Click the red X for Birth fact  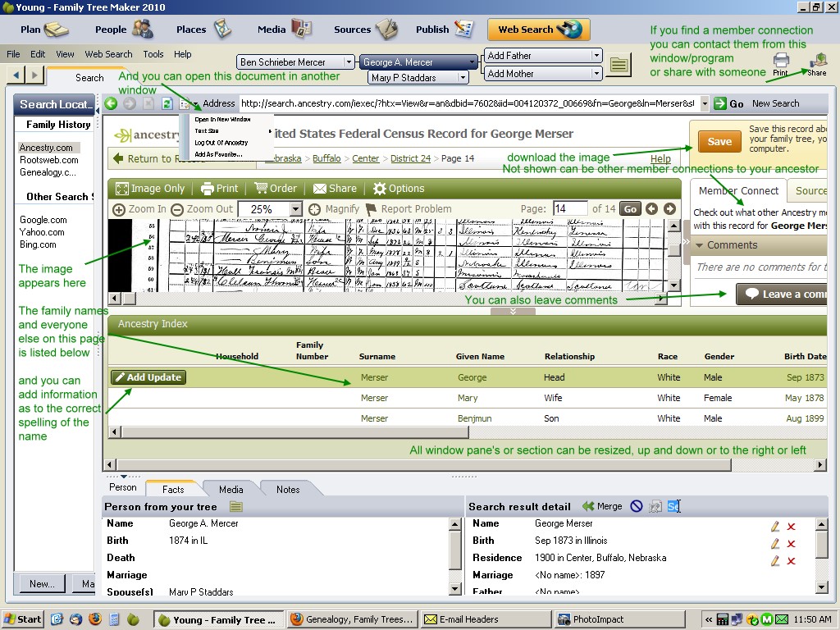[792, 544]
